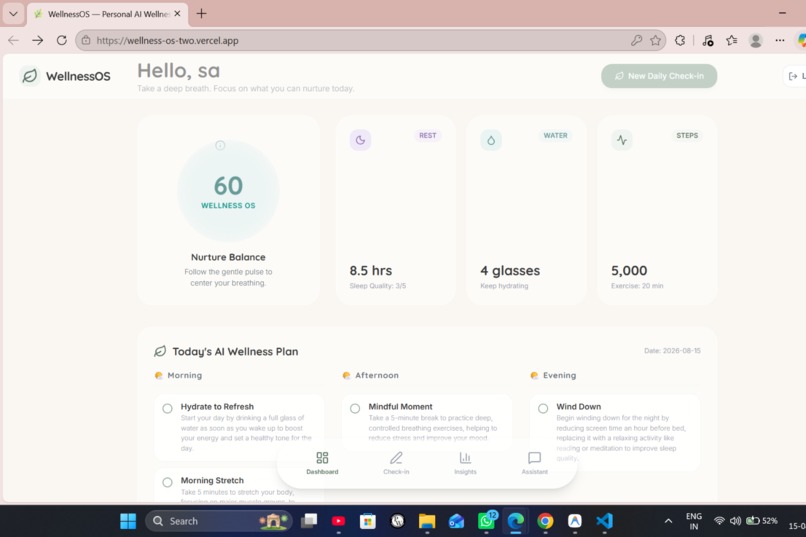Click the info icon above wellness score
This screenshot has height=537, width=806.
coord(220,145)
